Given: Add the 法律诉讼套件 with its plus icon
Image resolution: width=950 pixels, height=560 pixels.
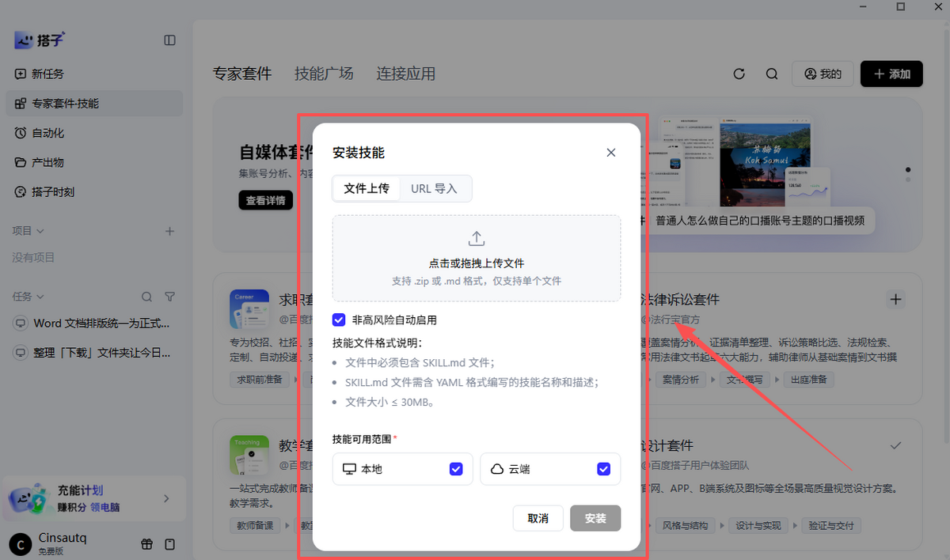Looking at the screenshot, I should pos(896,300).
